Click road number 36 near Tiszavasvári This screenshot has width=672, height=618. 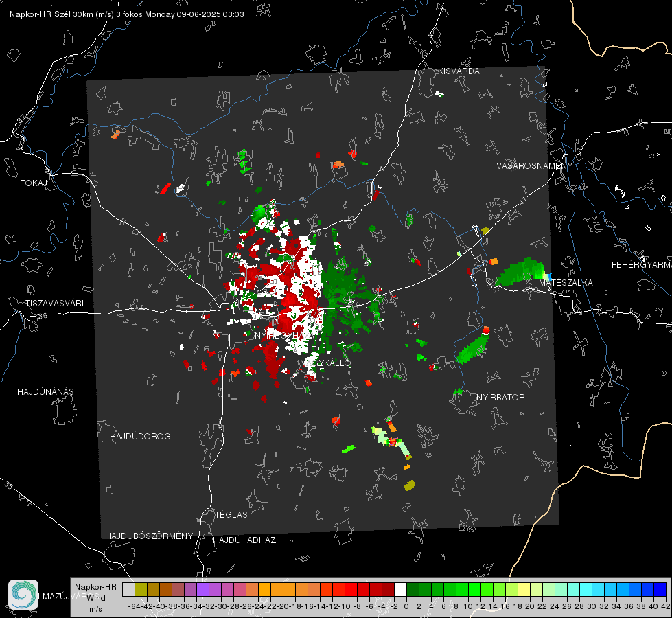[x=43, y=316]
